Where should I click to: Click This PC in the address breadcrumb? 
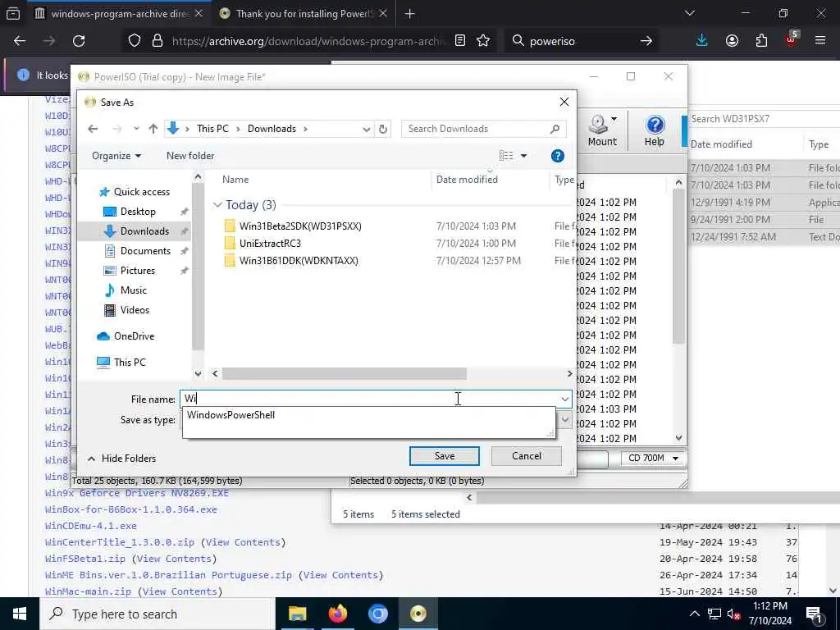click(x=212, y=129)
